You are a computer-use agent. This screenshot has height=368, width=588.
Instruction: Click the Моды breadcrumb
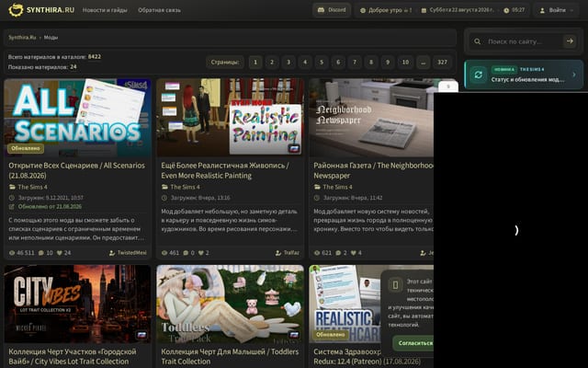pos(51,38)
